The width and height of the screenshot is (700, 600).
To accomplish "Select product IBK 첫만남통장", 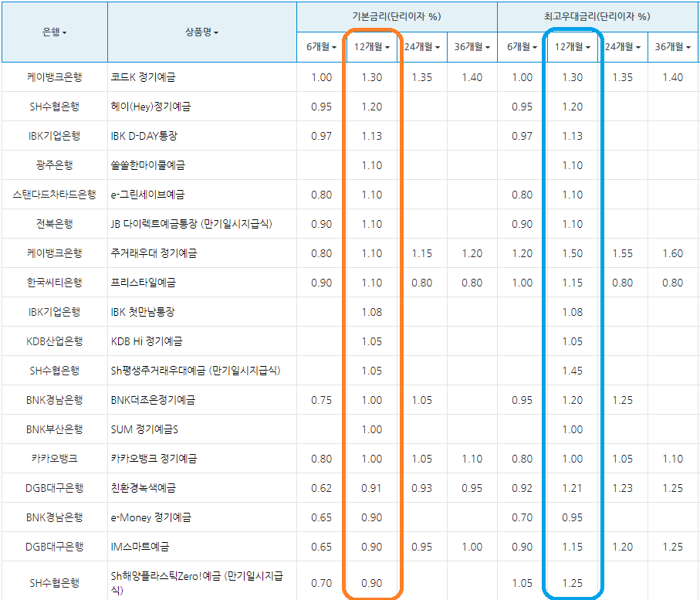I will [x=143, y=312].
